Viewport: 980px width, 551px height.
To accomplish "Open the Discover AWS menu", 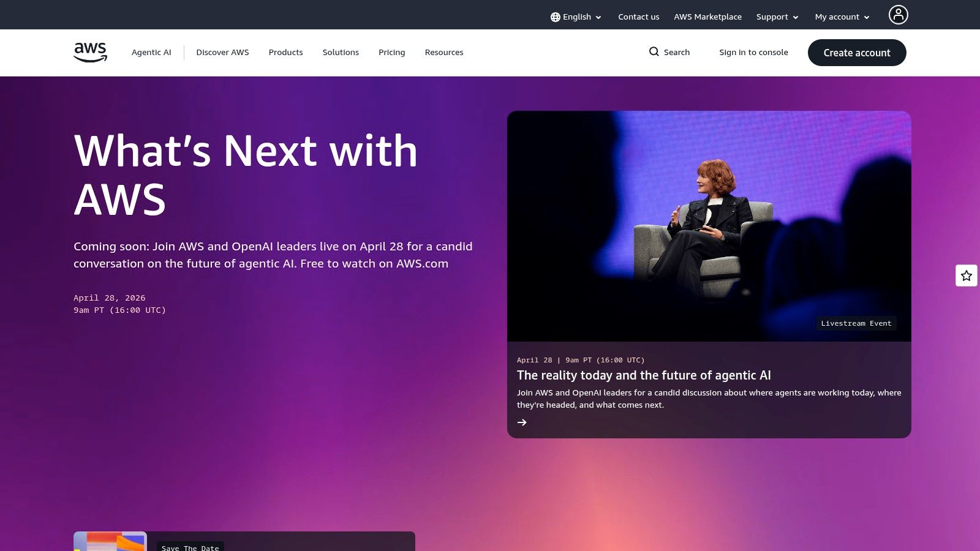I will tap(222, 53).
